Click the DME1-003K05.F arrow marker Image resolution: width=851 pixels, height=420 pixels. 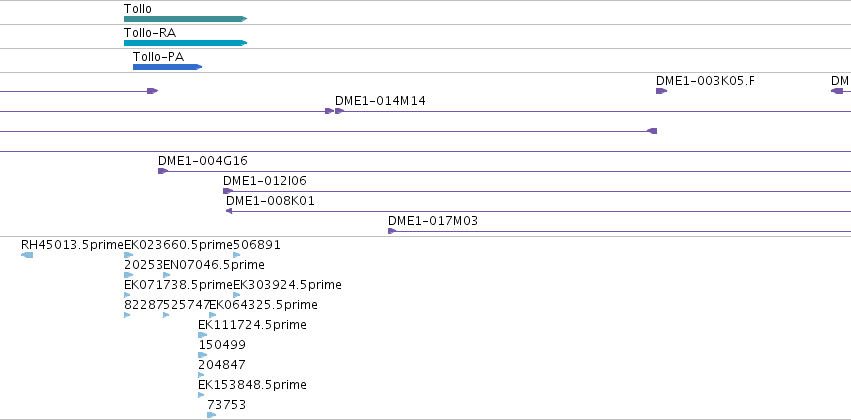point(661,91)
